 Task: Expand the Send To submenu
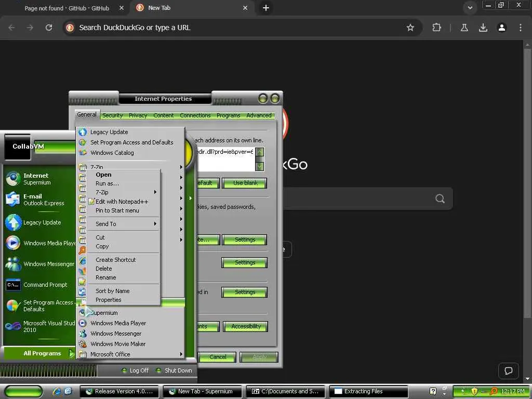coord(123,223)
